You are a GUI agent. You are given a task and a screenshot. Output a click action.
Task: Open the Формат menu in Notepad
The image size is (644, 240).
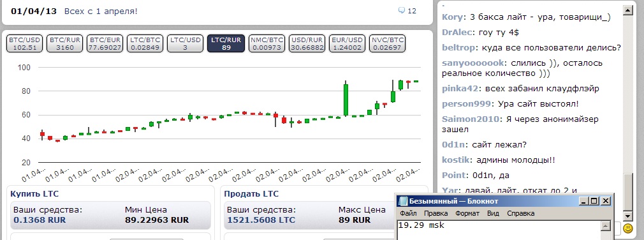467,213
